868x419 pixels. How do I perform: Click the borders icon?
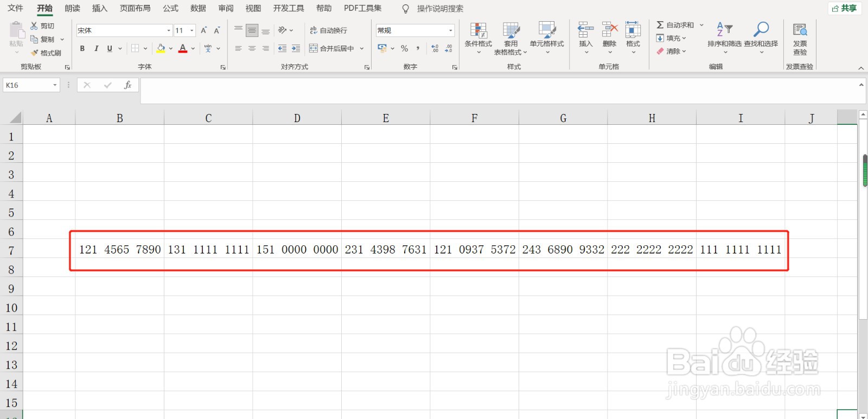136,48
